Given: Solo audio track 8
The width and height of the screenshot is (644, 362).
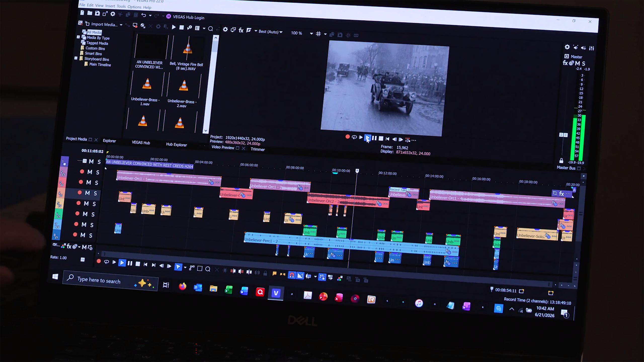Looking at the screenshot, I should [x=91, y=235].
